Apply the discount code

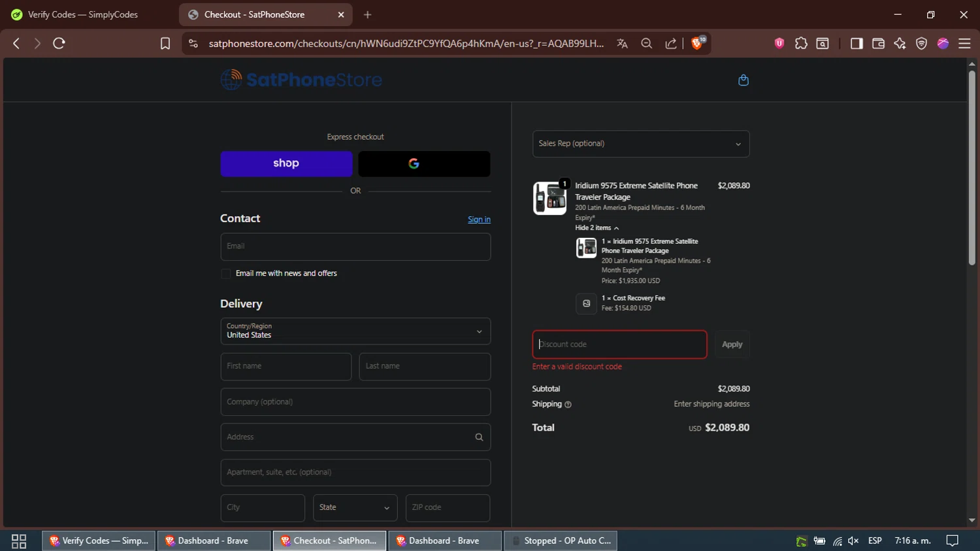tap(732, 344)
